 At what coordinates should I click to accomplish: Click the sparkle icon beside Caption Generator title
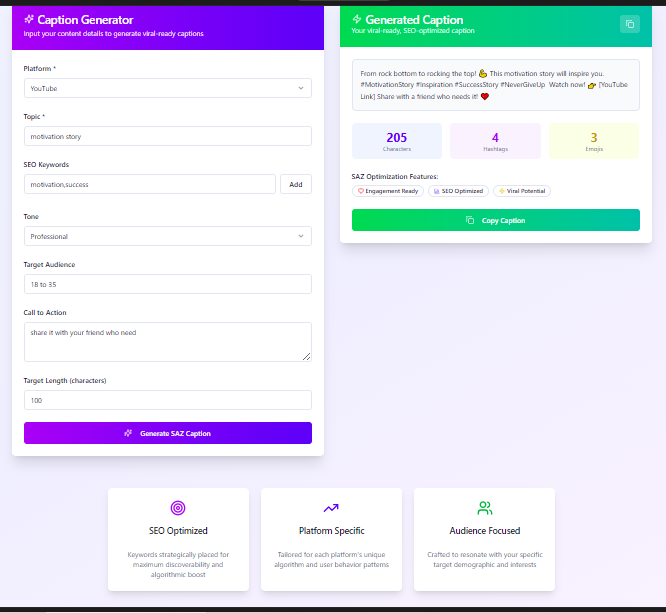point(29,19)
